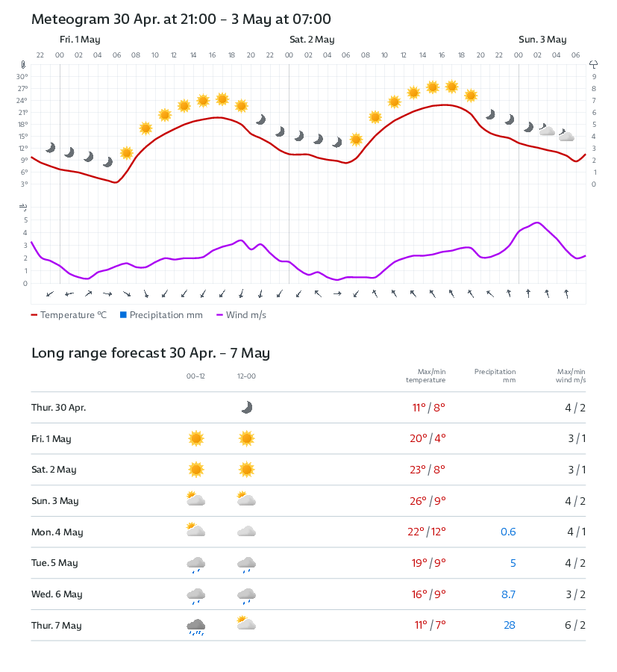617x672 pixels.
Task: Click the moon icon for Thur. 30 Apr.
Action: 246,407
